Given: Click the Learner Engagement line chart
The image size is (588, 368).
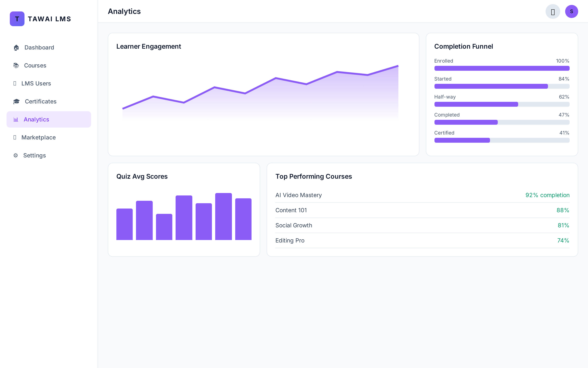Looking at the screenshot, I should [x=260, y=92].
